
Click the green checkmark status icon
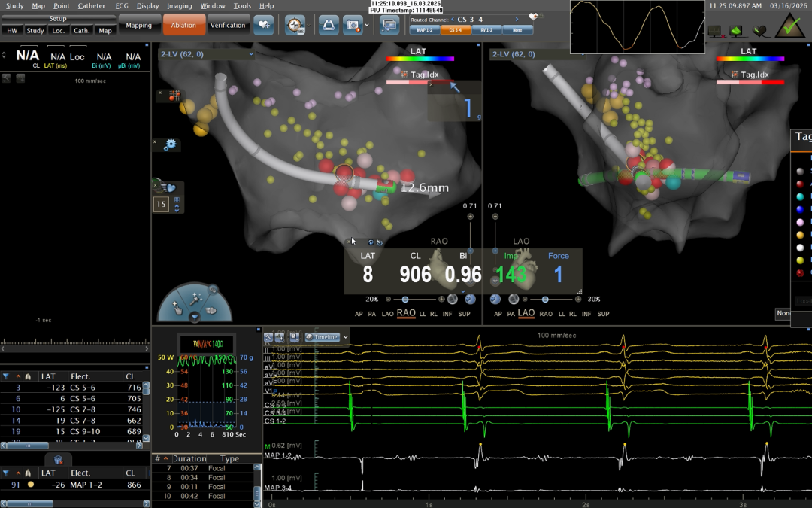tap(790, 26)
